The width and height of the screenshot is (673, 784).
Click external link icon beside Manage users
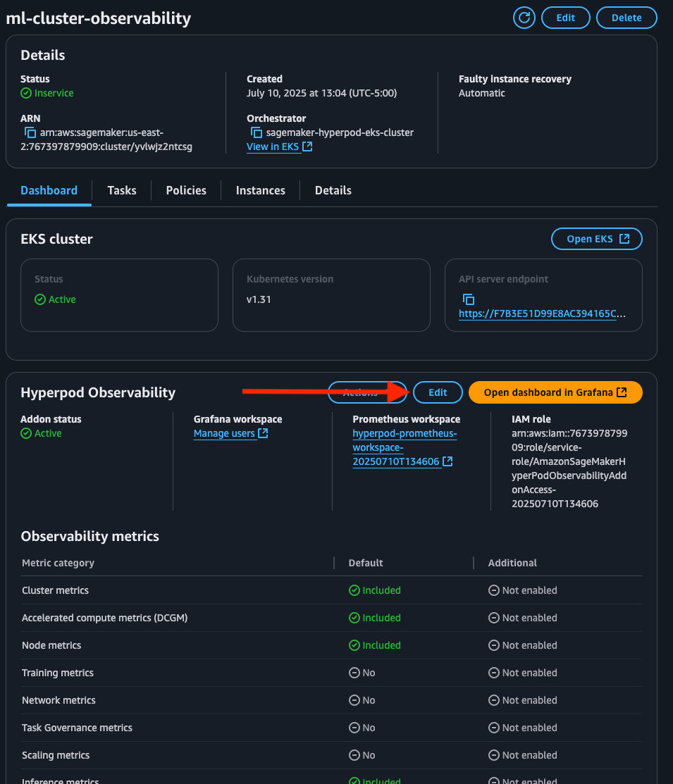pos(263,433)
